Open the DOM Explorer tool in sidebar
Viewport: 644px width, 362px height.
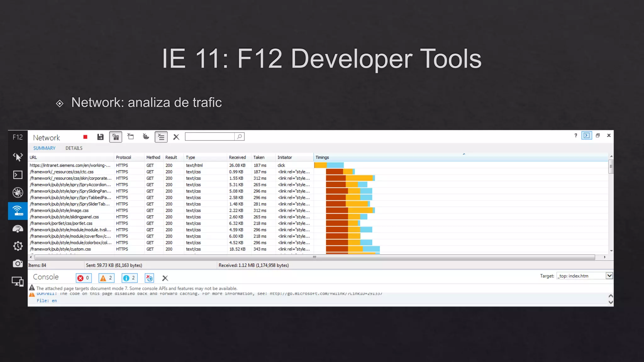click(x=18, y=156)
